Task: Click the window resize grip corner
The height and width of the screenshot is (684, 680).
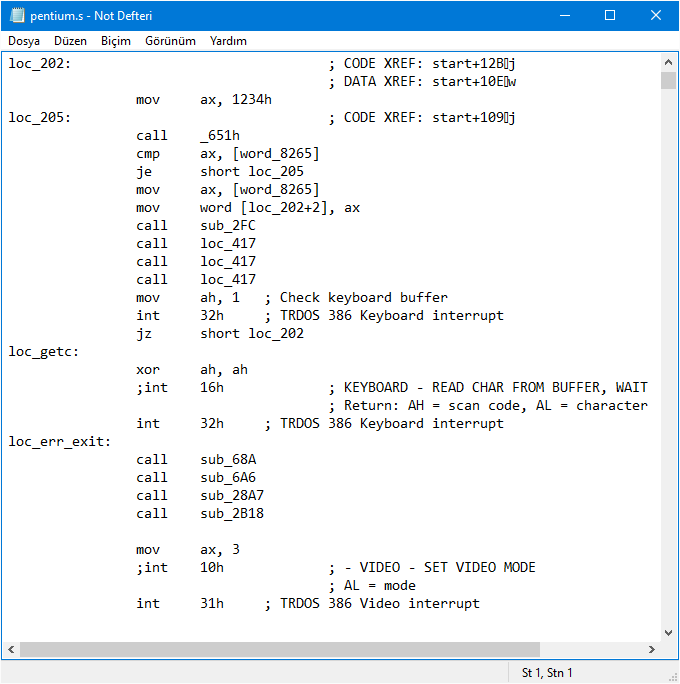Action: point(673,677)
